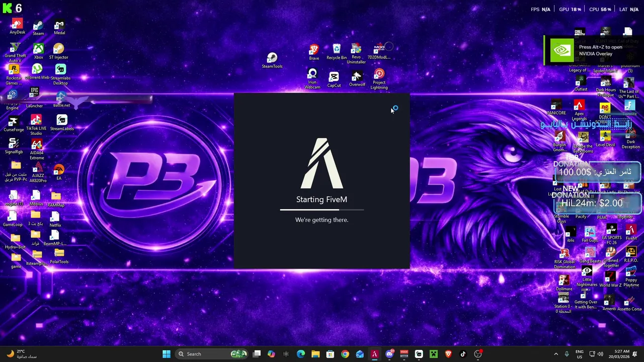Open the Level Devil shortcut
Viewport: 644px width, 362px height.
(605, 140)
